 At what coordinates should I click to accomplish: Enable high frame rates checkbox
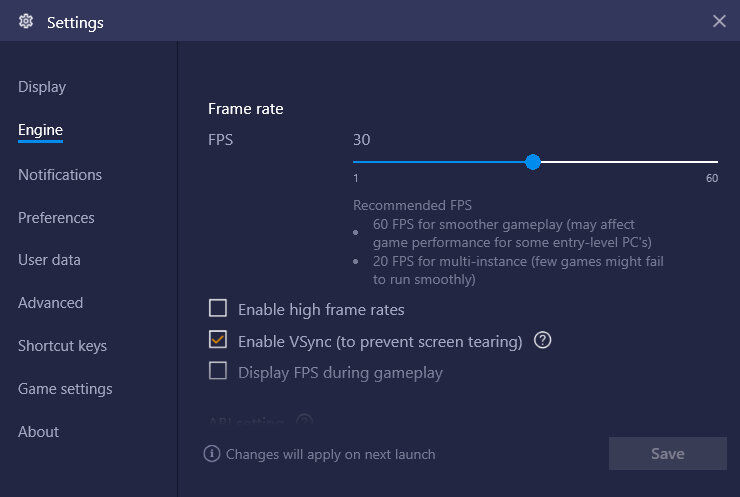tap(218, 309)
